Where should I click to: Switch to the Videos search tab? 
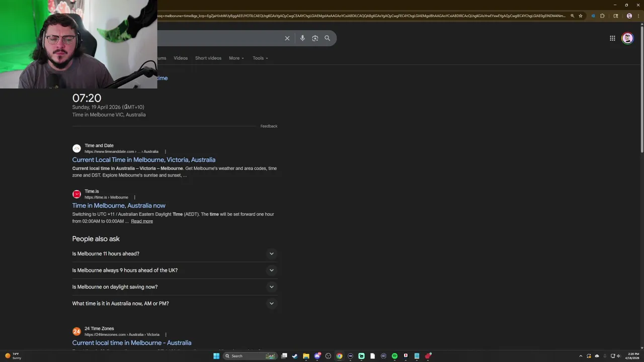pos(181,58)
